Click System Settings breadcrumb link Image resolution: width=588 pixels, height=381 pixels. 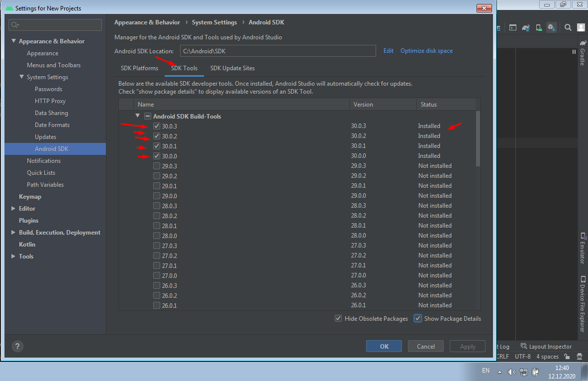[x=214, y=22]
